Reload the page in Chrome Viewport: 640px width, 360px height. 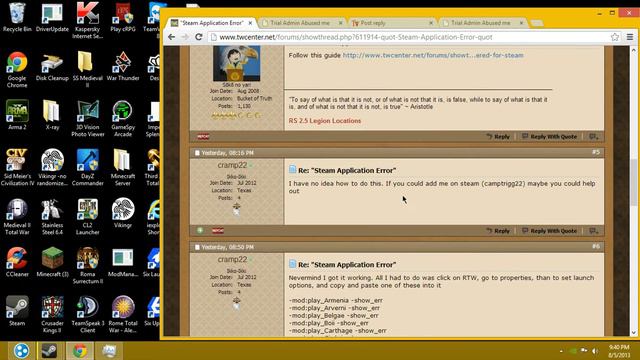[x=199, y=37]
